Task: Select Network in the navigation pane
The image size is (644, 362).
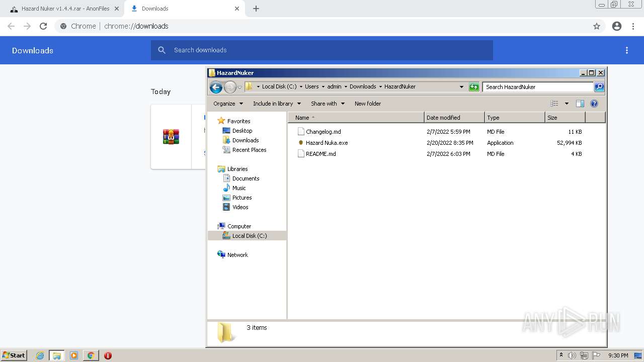Action: pos(237,255)
